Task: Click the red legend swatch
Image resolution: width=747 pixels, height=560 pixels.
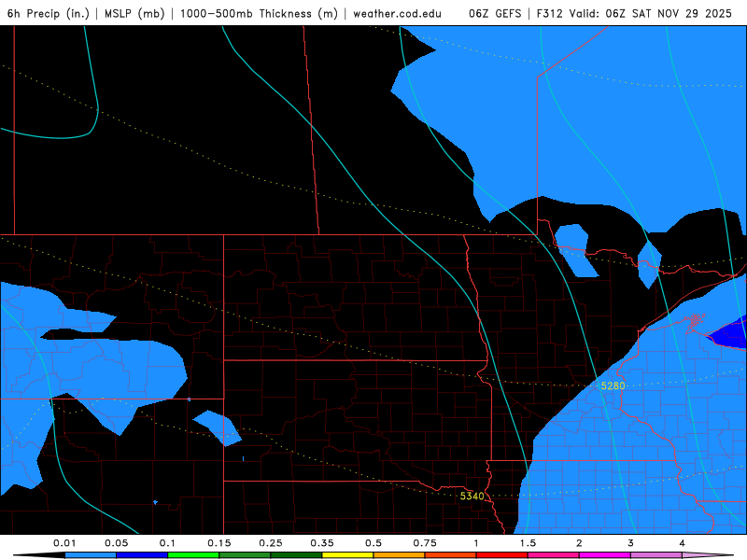Action: point(502,555)
